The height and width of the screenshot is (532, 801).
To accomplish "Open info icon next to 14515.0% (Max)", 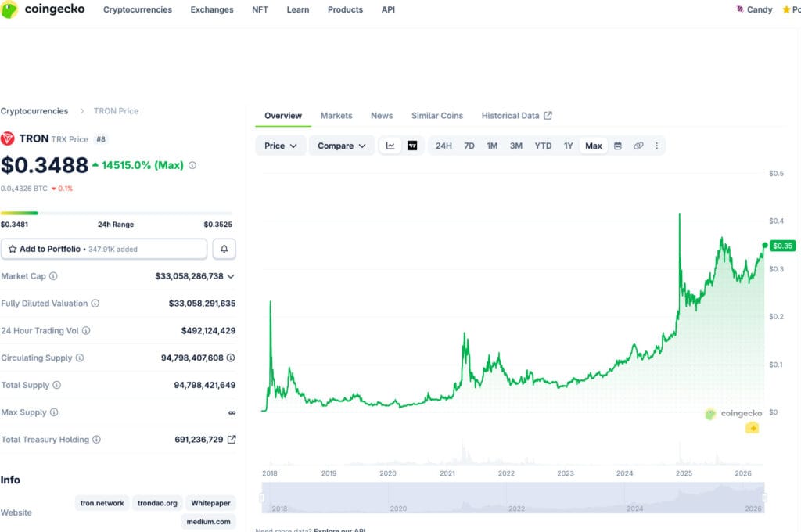I will click(192, 165).
